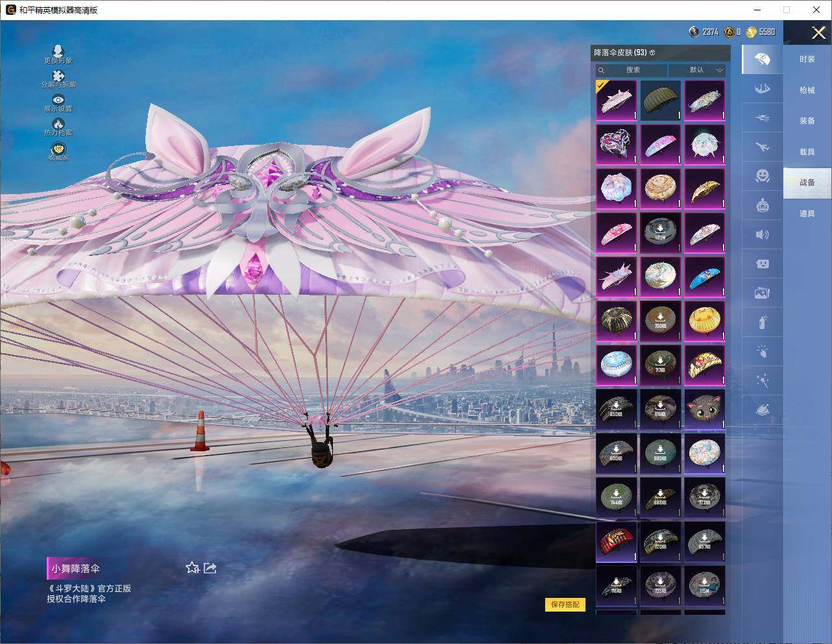The width and height of the screenshot is (832, 644).
Task: Click the share arrow icon
Action: (210, 568)
